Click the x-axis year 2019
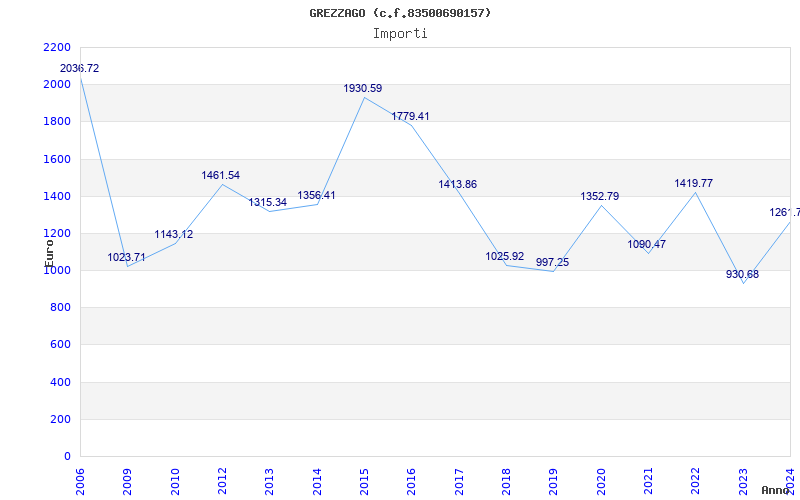 pyautogui.click(x=554, y=482)
